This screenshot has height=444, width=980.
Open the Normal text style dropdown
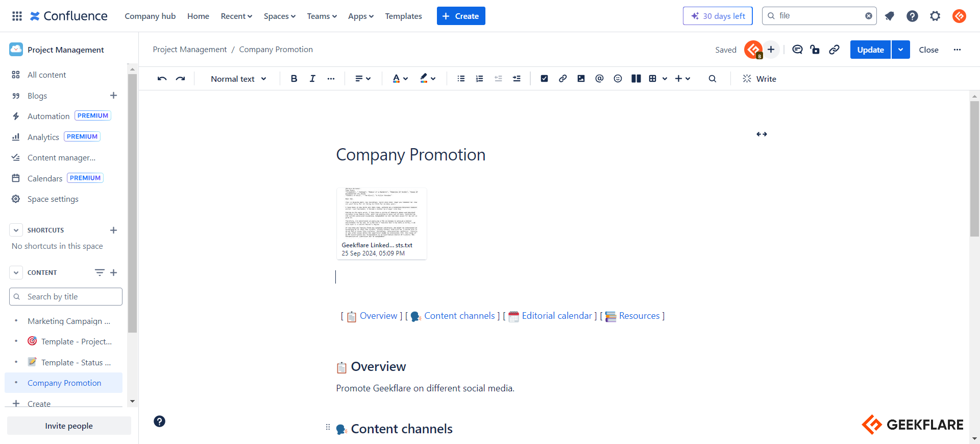239,79
